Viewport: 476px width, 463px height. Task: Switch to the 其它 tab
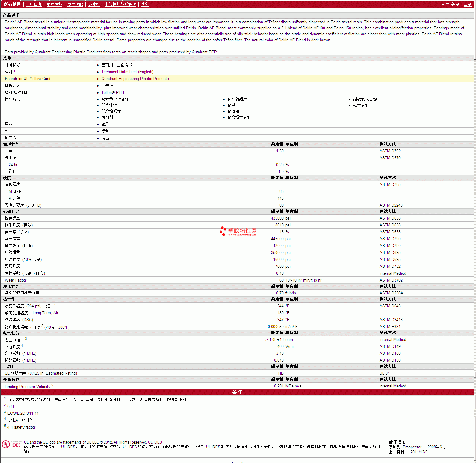click(x=145, y=4)
